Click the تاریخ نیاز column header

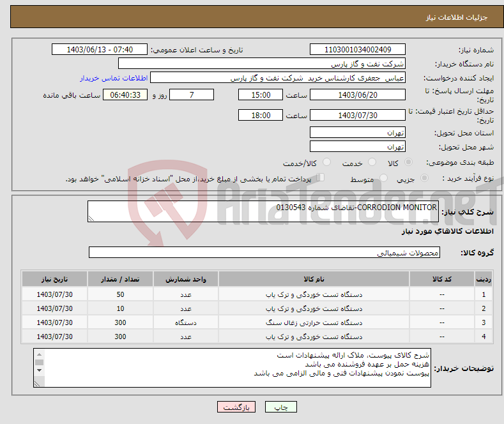[55, 279]
